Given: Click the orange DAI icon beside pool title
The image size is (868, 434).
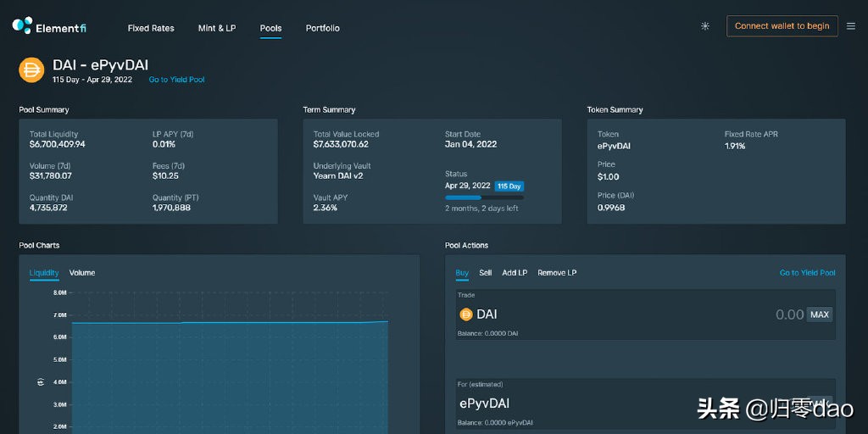Looking at the screenshot, I should 31,70.
